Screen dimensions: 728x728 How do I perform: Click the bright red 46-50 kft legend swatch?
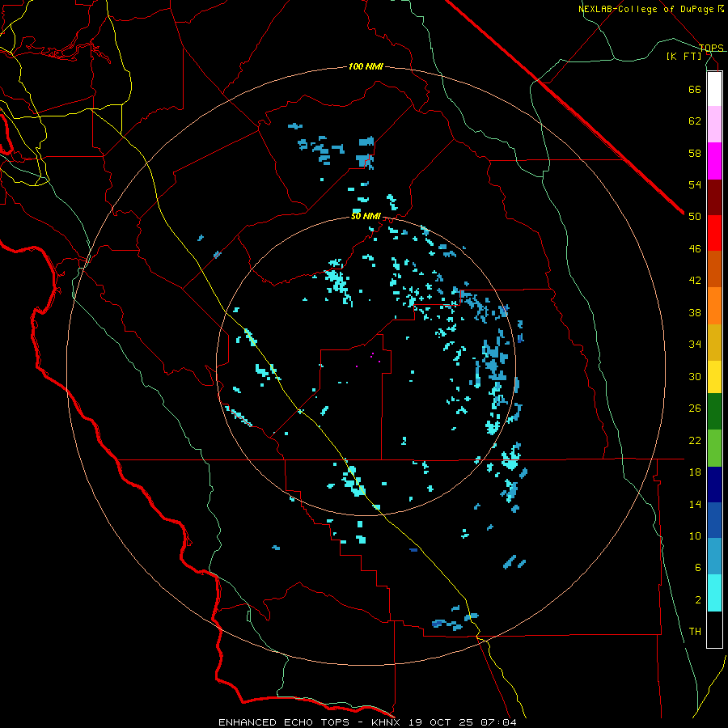pyautogui.click(x=714, y=233)
